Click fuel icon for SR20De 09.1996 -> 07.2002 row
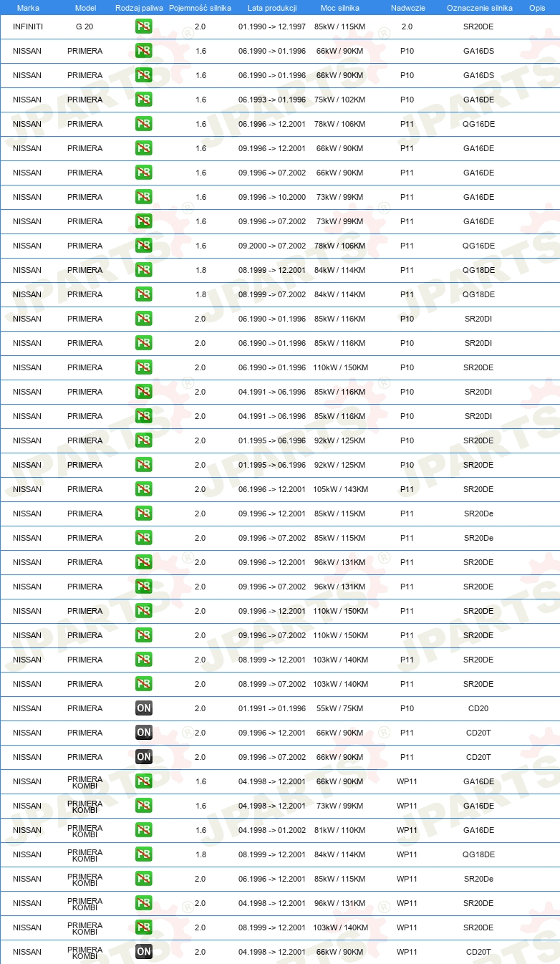Screen dimensions: 560x964 point(143,538)
